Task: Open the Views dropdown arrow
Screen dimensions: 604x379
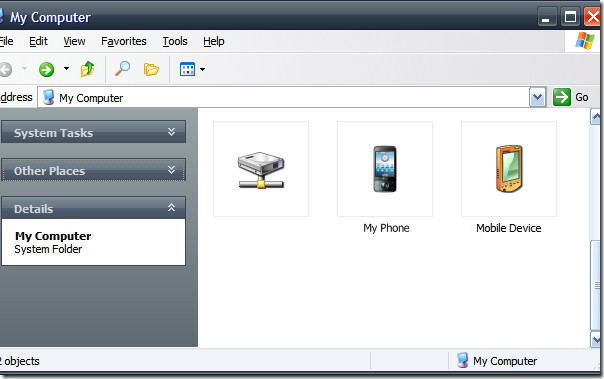Action: pyautogui.click(x=203, y=69)
